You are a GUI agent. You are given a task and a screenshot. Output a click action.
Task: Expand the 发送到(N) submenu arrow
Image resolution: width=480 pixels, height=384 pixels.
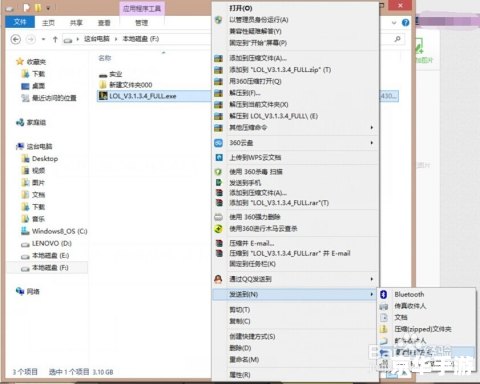click(372, 294)
